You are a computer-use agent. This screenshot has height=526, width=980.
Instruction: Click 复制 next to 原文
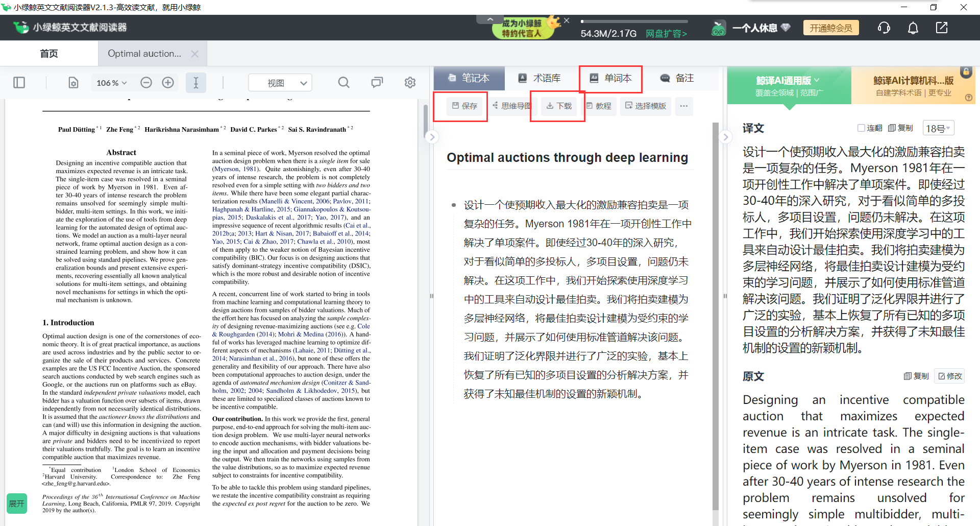coord(916,376)
